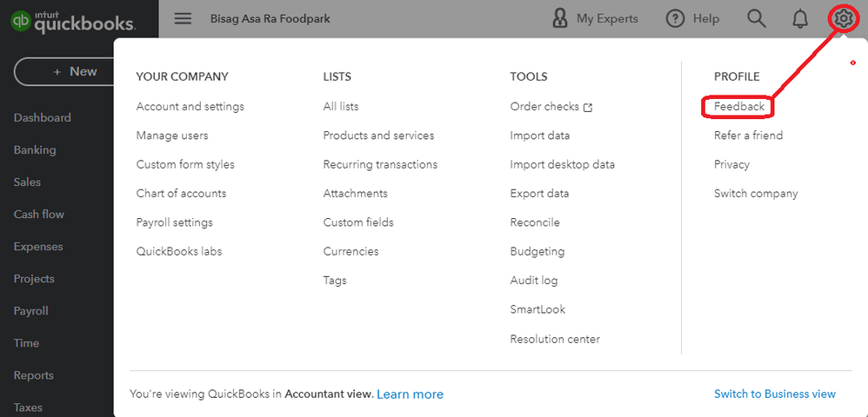
Task: Click company name Bisag Asa Ra Foodpark
Action: pyautogui.click(x=270, y=19)
